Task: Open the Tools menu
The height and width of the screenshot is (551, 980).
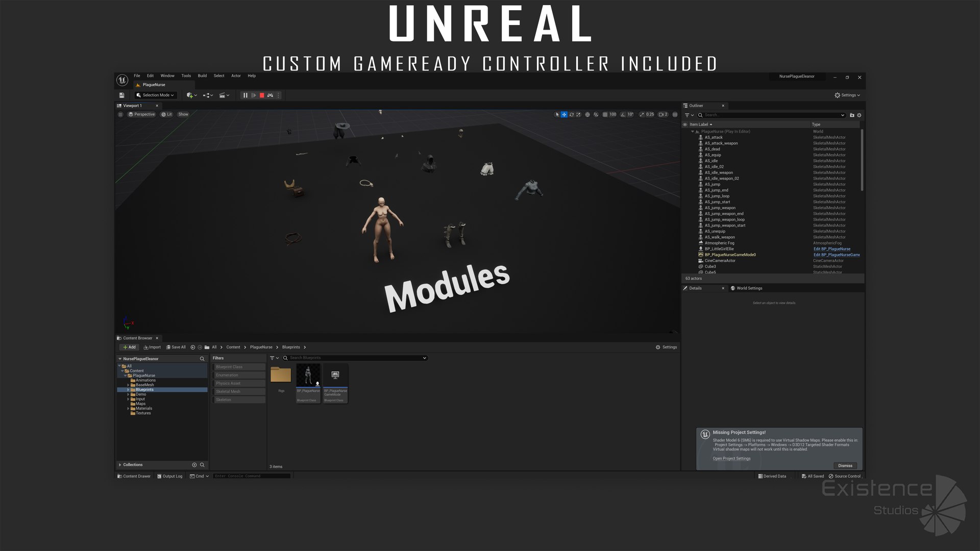Action: pos(186,76)
